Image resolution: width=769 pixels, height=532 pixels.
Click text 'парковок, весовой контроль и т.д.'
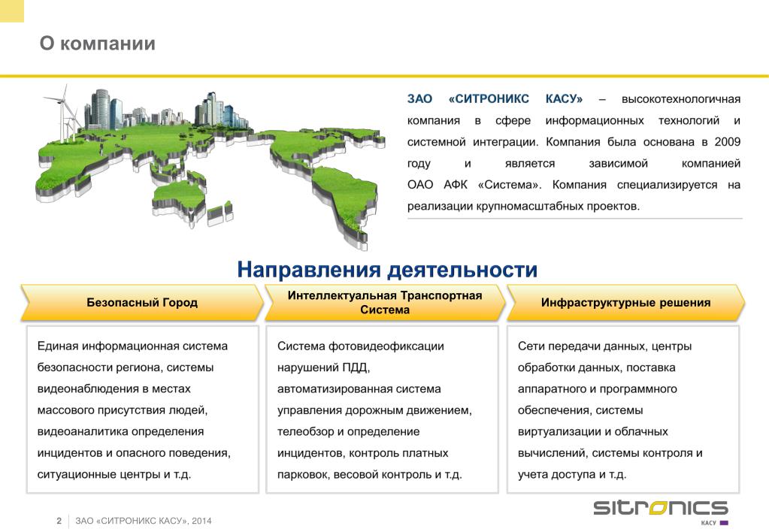[x=369, y=475]
